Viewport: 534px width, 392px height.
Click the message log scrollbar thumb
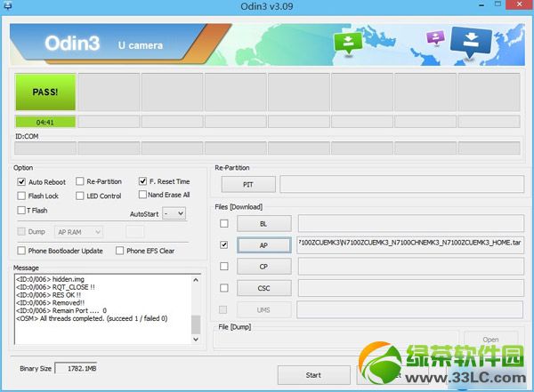196,324
